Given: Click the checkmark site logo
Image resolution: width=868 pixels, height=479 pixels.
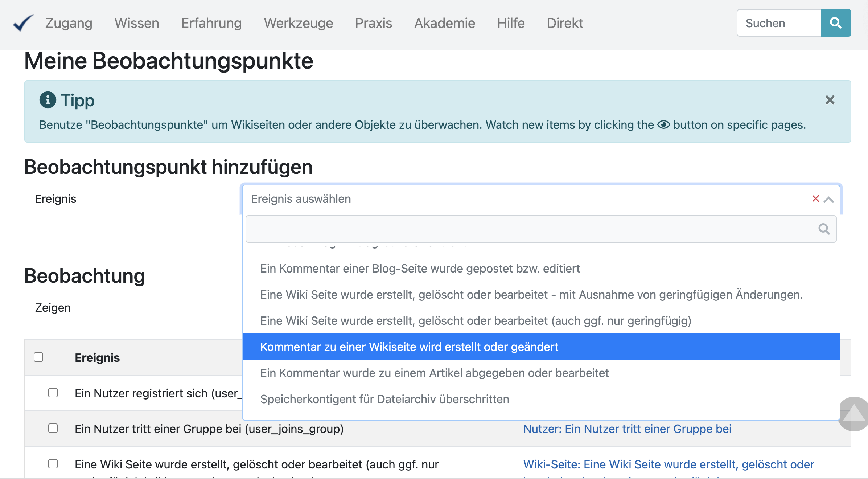Looking at the screenshot, I should point(23,23).
